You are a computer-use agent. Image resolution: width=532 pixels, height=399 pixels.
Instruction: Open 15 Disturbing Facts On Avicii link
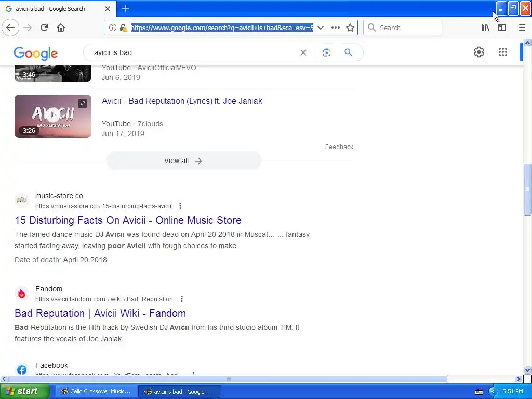pos(128,220)
